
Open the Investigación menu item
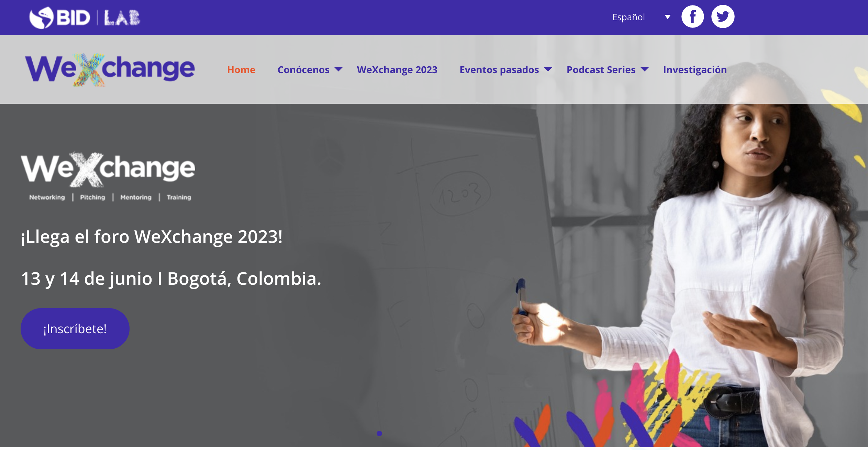point(695,70)
